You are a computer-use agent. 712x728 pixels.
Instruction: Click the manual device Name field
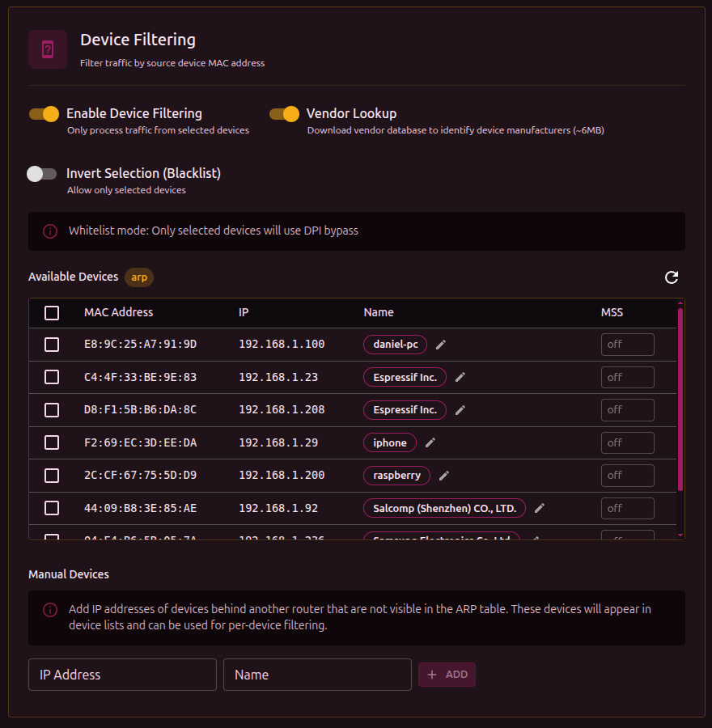[317, 675]
